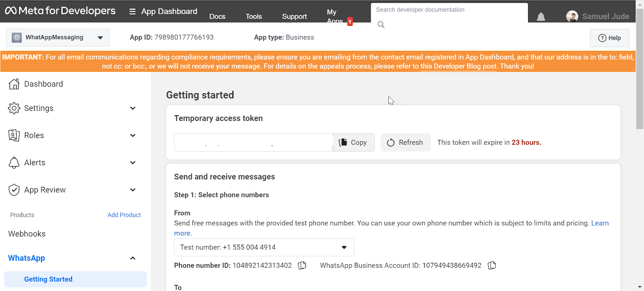Click the Add Product link
Viewport: 644px width, 291px height.
click(124, 215)
